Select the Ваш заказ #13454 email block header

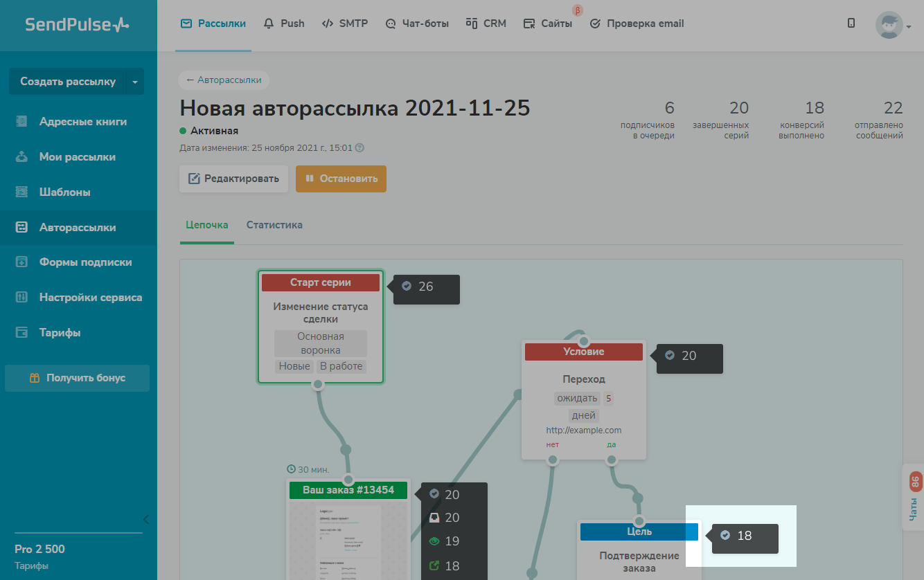(x=348, y=490)
